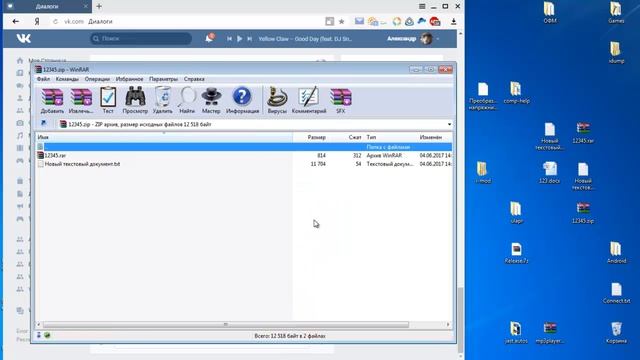Open the Справка menu
This screenshot has height=360, width=640.
tap(194, 79)
